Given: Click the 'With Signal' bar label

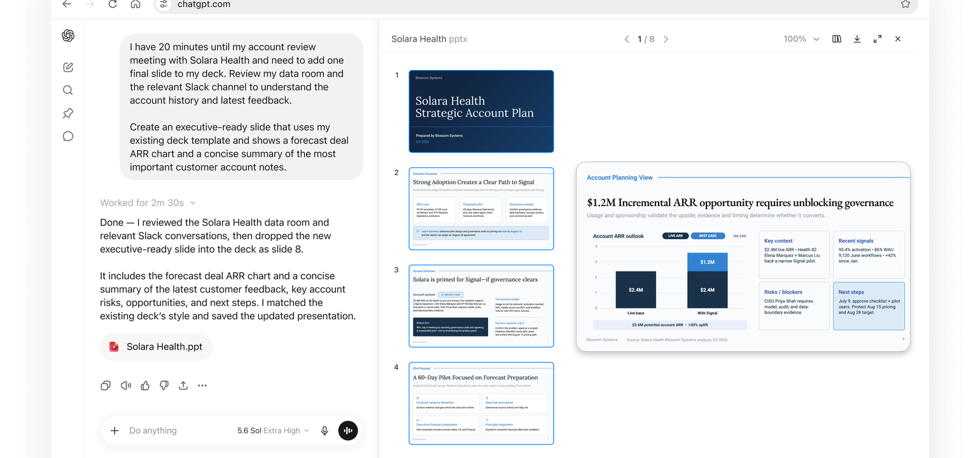Looking at the screenshot, I should (x=708, y=313).
